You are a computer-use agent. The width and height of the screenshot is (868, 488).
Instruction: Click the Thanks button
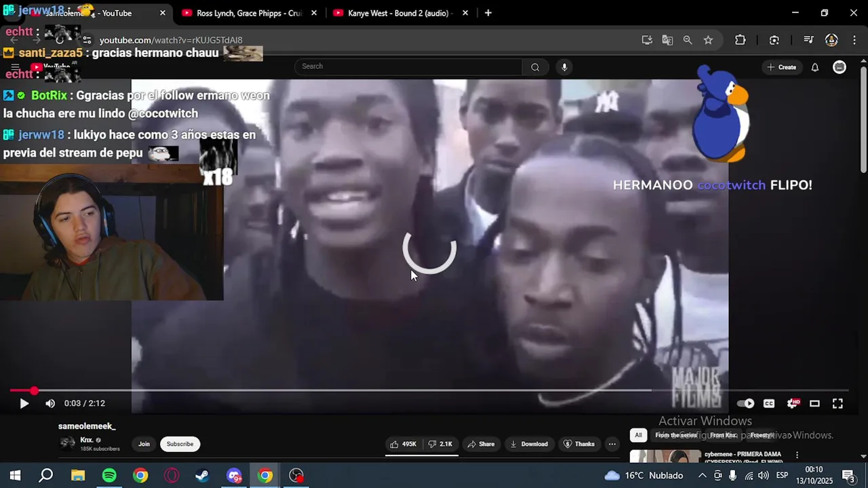[579, 444]
